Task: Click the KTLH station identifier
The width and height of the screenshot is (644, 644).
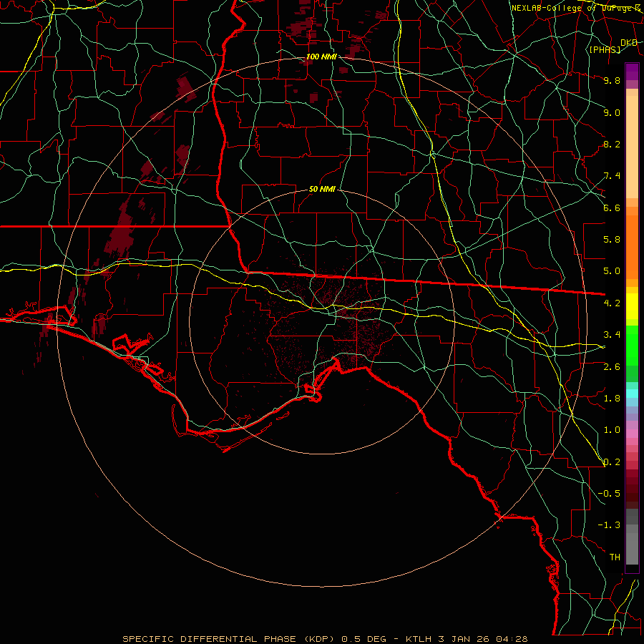Action: pos(419,639)
